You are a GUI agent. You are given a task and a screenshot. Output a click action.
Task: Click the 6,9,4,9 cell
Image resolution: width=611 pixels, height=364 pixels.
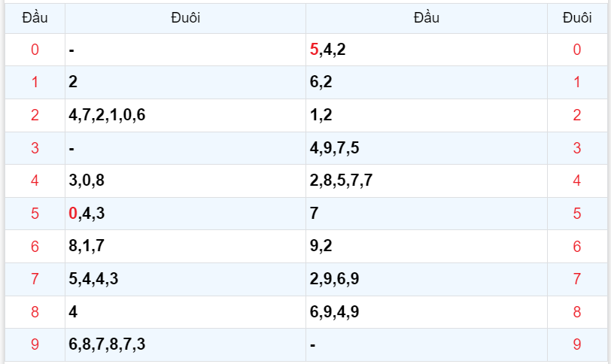[334, 312]
